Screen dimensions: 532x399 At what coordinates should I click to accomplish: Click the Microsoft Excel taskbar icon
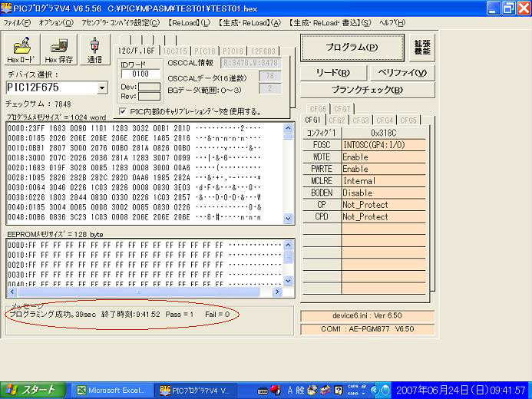(110, 390)
